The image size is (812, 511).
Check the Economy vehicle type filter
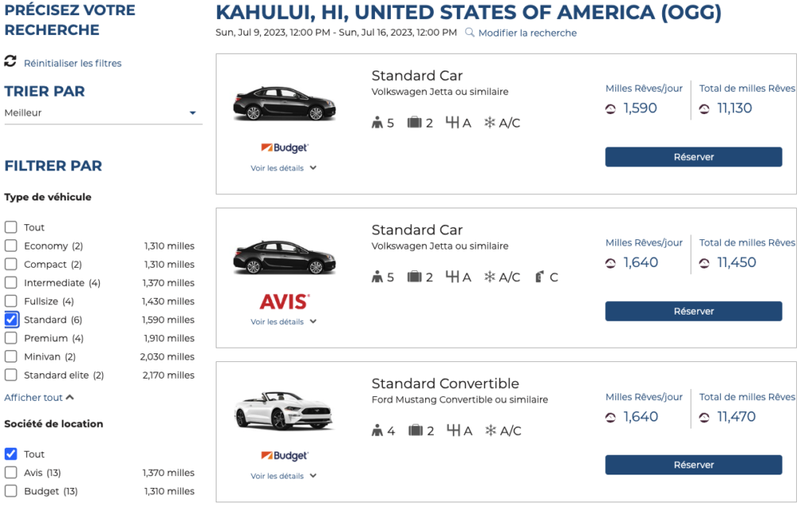[x=11, y=246]
